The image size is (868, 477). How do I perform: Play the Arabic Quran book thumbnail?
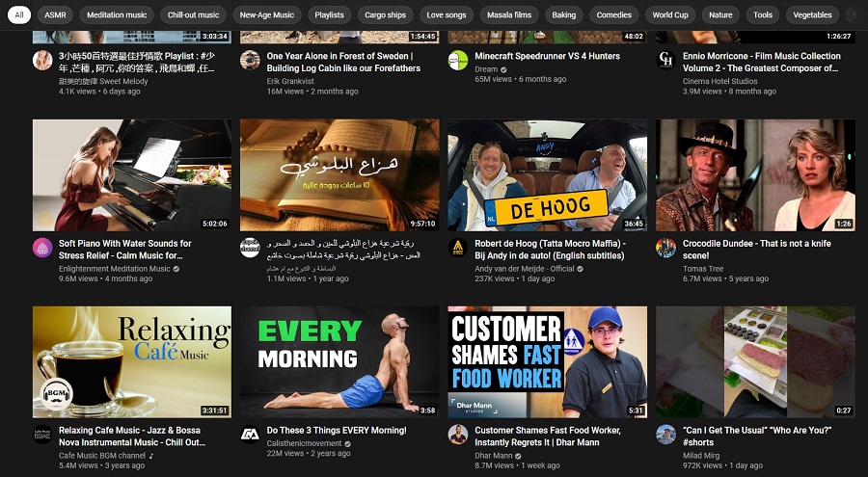339,175
